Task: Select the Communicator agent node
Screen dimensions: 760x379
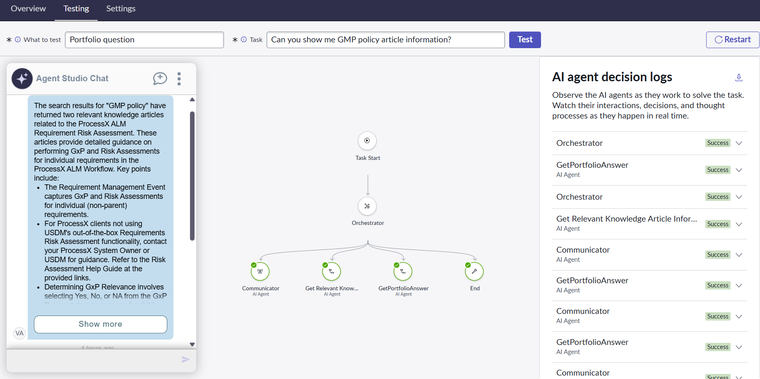Action: click(x=260, y=272)
